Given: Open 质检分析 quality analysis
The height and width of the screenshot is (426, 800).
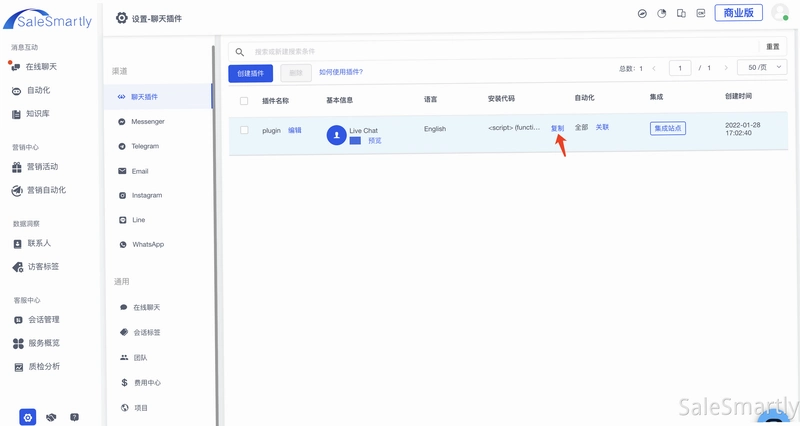Looking at the screenshot, I should [37, 366].
